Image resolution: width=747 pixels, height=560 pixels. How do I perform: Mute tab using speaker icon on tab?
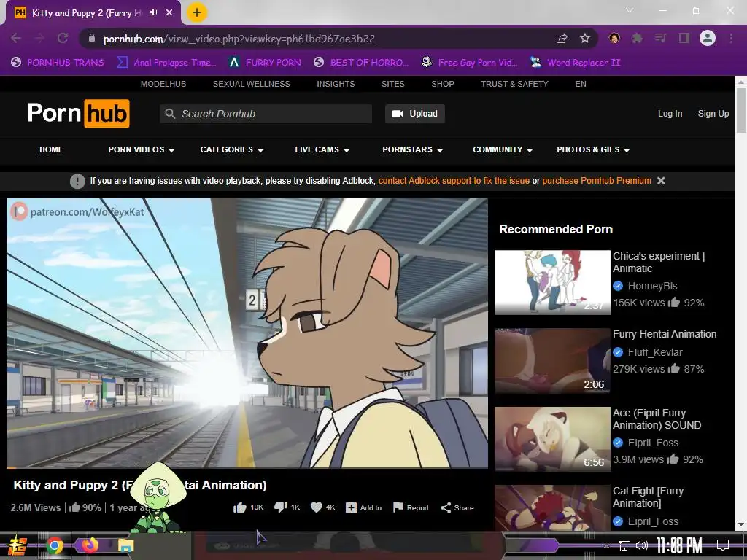(153, 13)
